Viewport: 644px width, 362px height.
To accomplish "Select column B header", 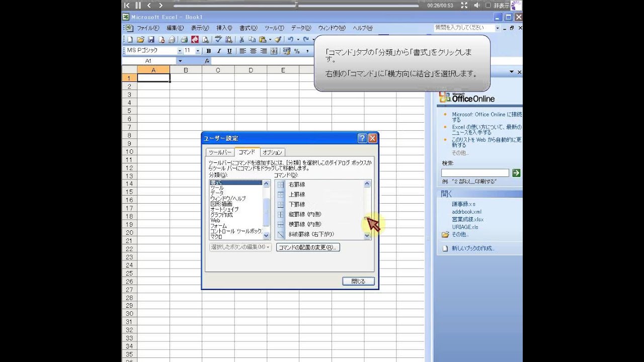I will pyautogui.click(x=186, y=70).
